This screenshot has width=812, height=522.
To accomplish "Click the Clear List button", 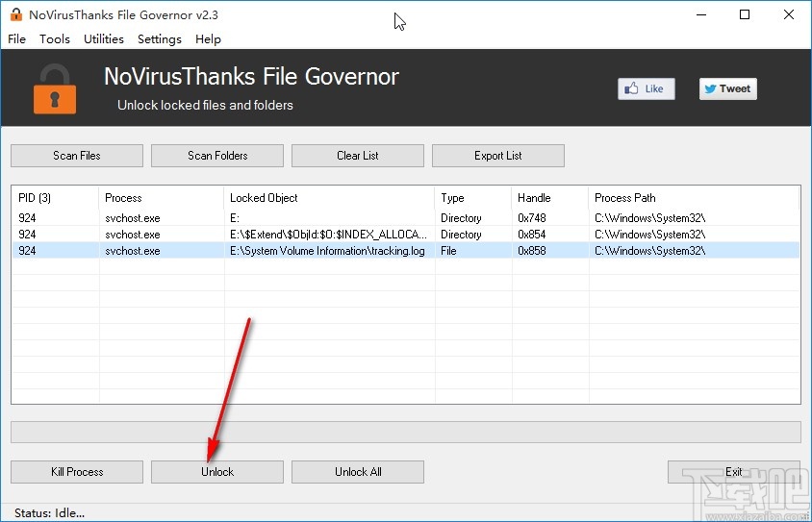I will pos(358,156).
